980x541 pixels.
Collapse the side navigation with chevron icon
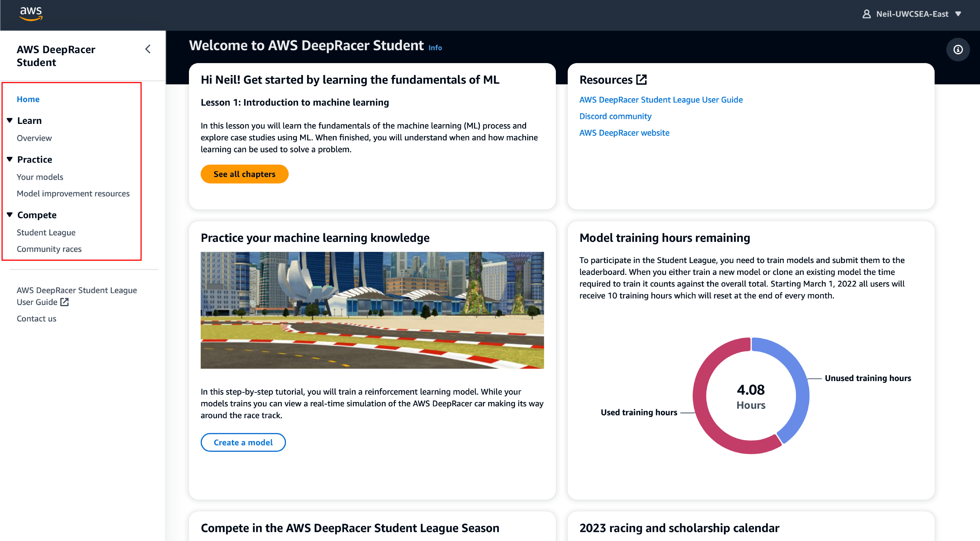pyautogui.click(x=148, y=49)
